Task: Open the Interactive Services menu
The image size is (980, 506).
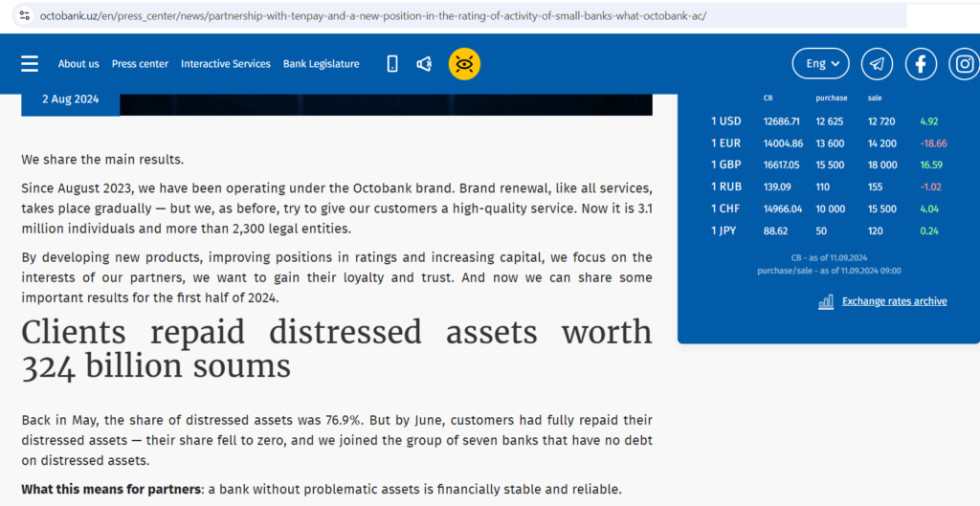Action: (226, 64)
